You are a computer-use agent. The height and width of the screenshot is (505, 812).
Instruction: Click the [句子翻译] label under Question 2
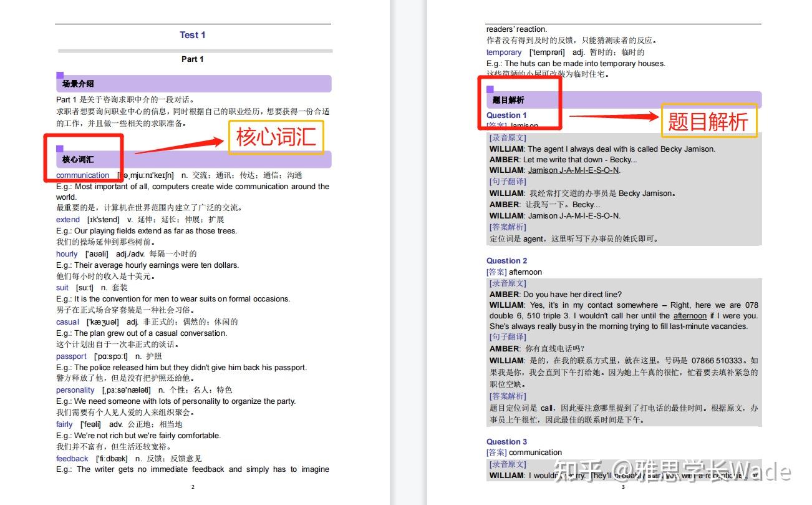pyautogui.click(x=508, y=337)
